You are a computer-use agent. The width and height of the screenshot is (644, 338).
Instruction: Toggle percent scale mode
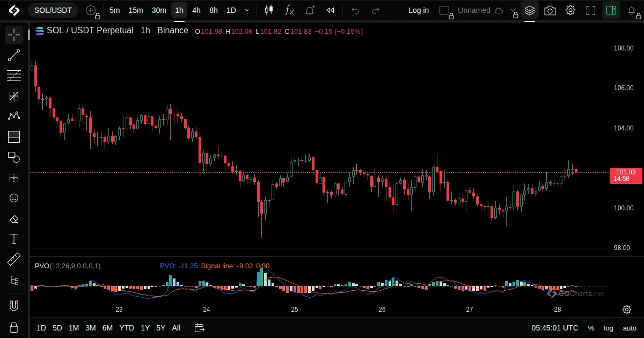click(x=591, y=328)
